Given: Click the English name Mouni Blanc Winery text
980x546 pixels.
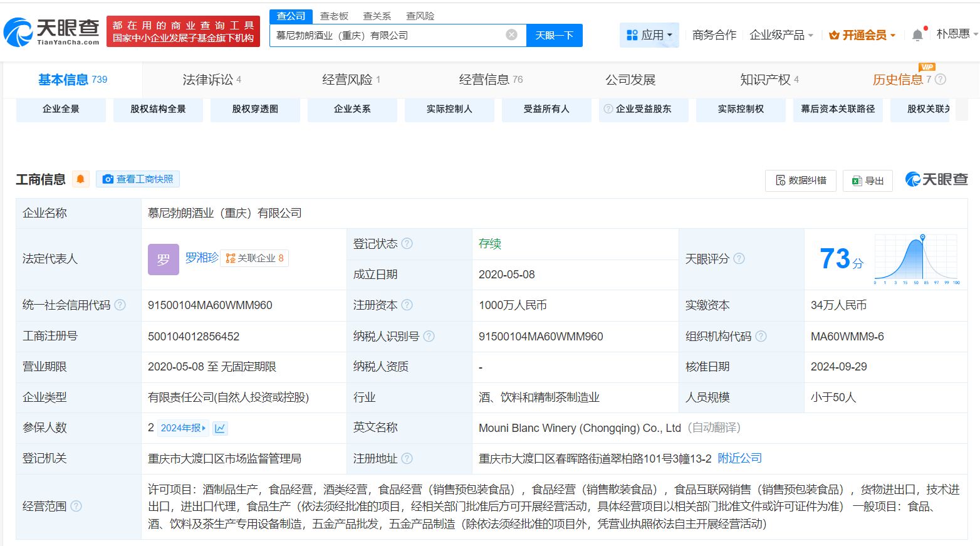Looking at the screenshot, I should [580, 428].
